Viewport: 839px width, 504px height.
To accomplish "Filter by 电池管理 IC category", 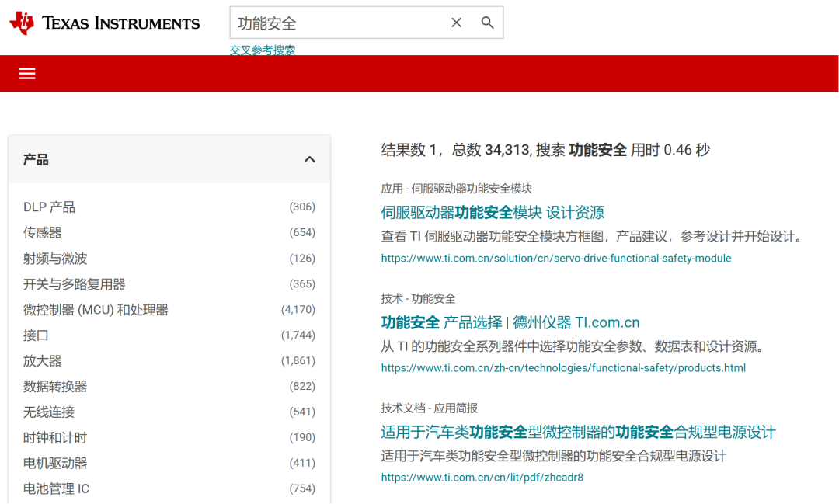I will click(56, 489).
